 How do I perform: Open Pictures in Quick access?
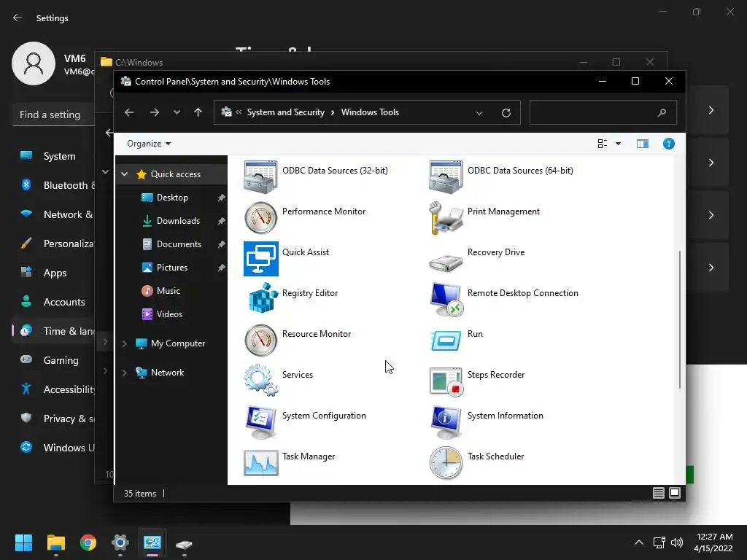(171, 268)
